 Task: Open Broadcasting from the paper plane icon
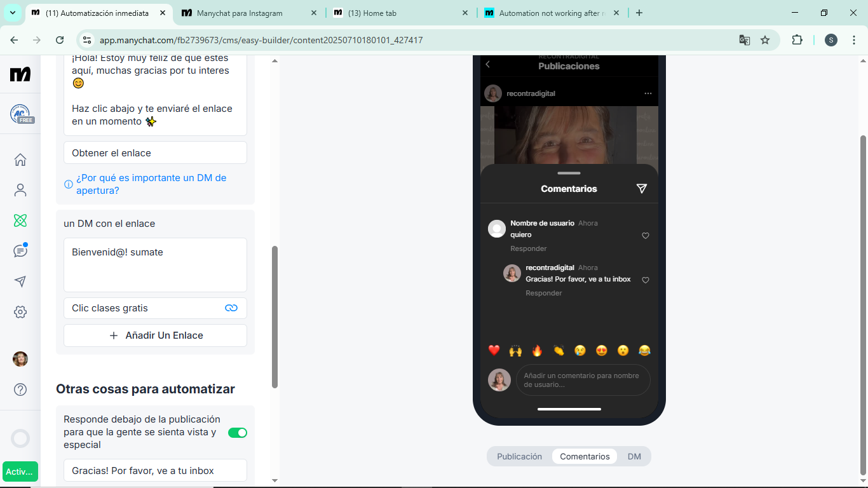point(20,281)
